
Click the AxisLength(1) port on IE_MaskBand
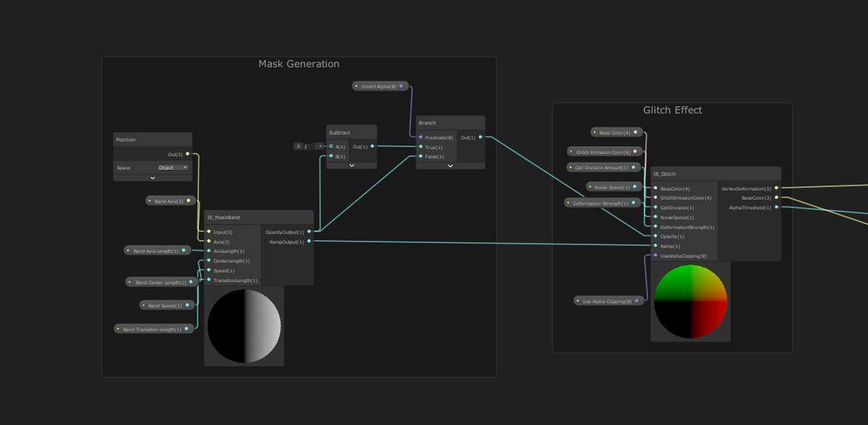(209, 251)
